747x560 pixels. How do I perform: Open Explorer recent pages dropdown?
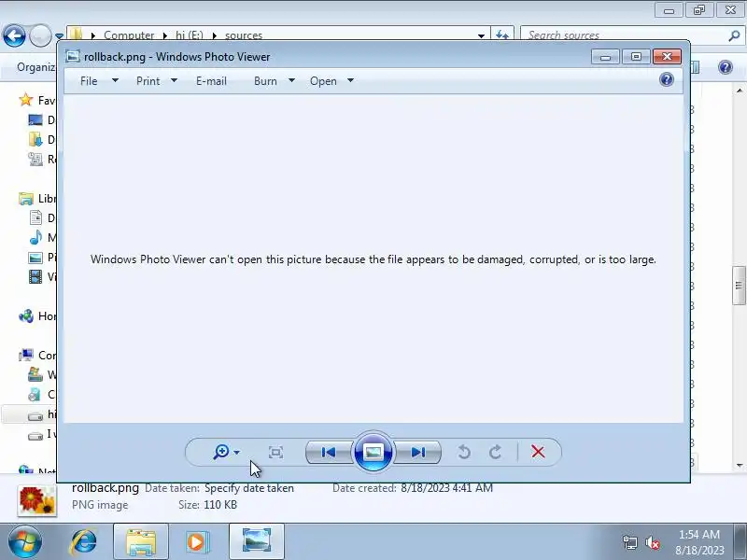59,35
